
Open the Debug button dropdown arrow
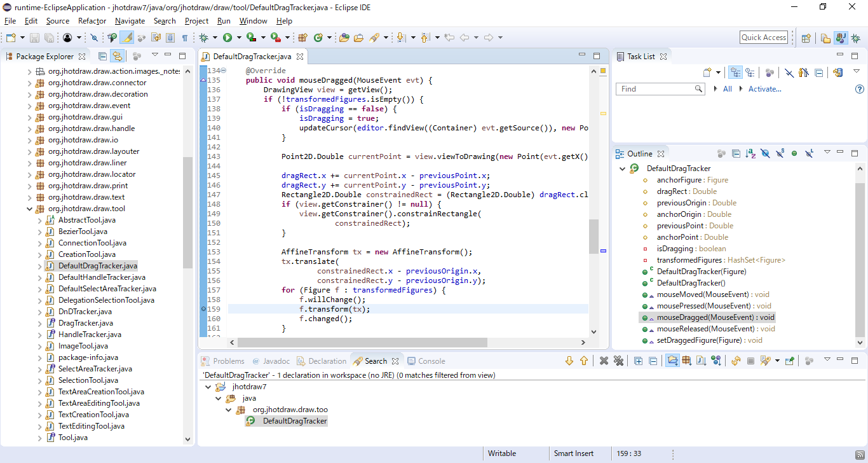tap(215, 38)
